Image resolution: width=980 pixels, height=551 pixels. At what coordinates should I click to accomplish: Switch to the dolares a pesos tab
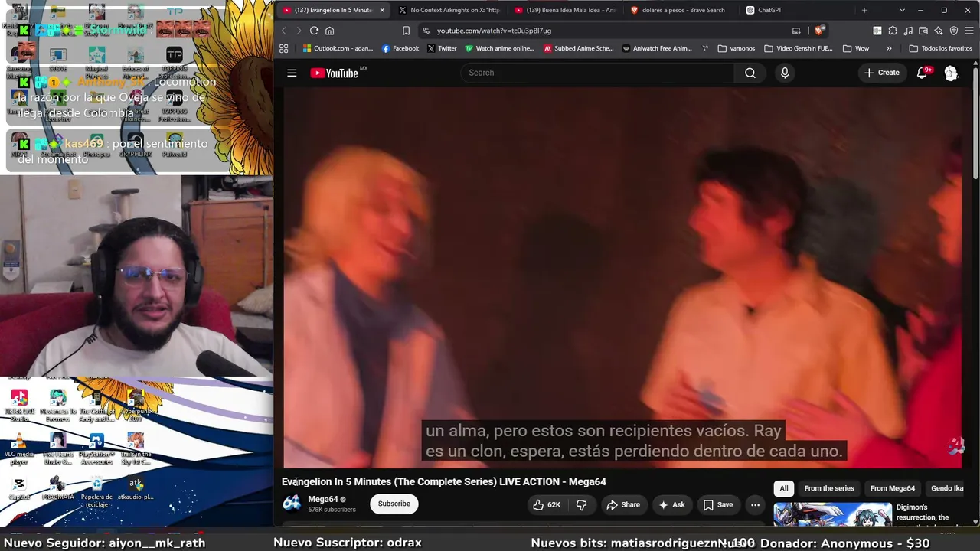click(x=680, y=10)
